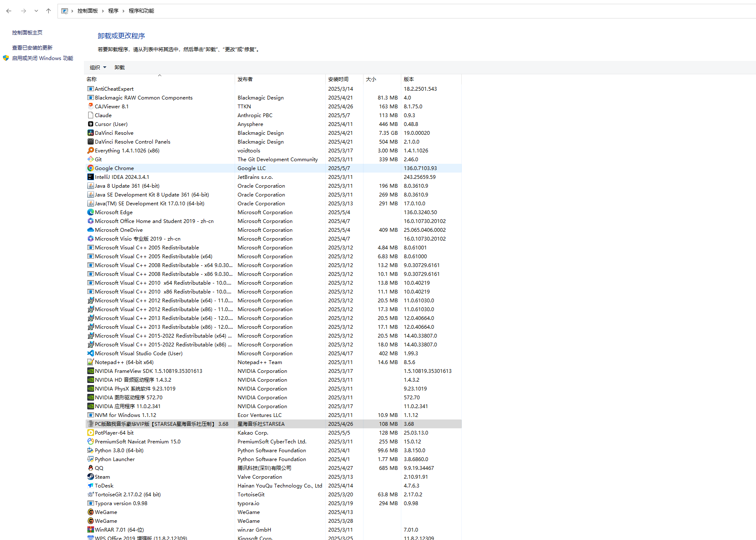
Task: Select Java SE Development Kit 8 Update 361
Action: tap(273, 195)
